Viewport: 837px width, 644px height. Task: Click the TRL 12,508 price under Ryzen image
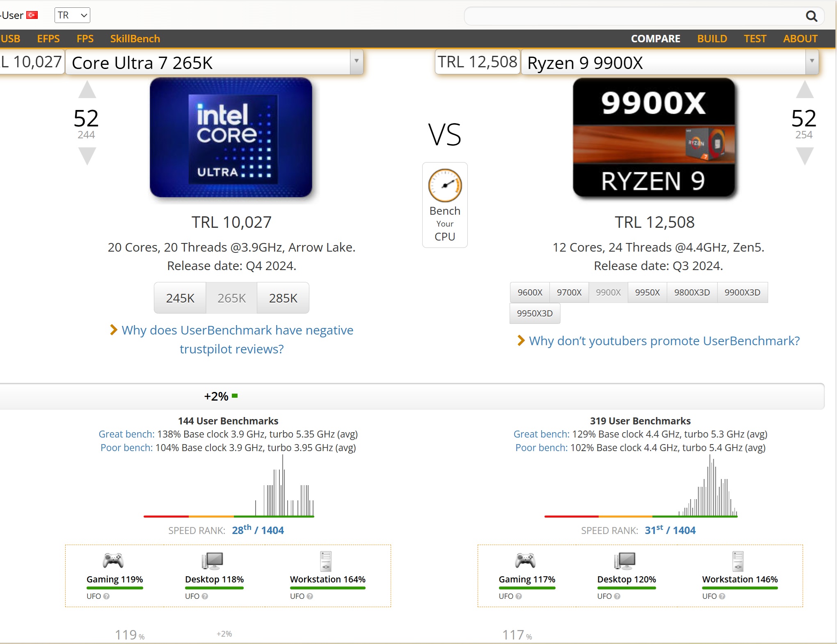[x=654, y=222]
